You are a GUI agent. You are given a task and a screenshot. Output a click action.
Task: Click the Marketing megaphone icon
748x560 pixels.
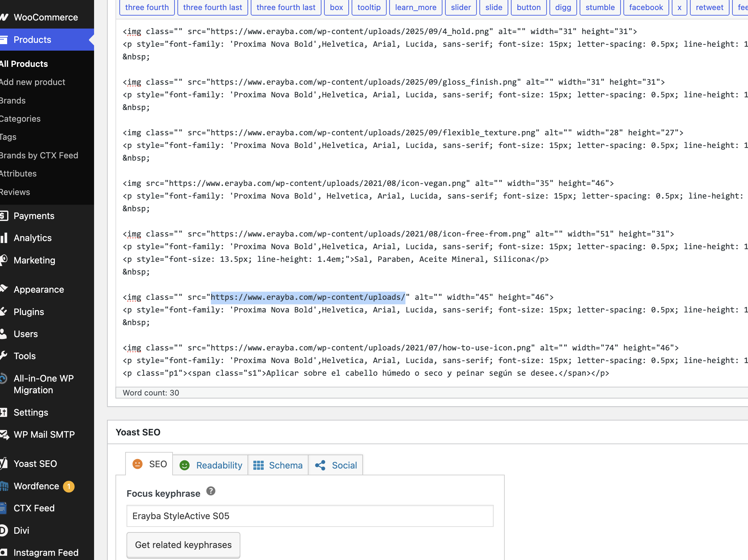pyautogui.click(x=4, y=260)
